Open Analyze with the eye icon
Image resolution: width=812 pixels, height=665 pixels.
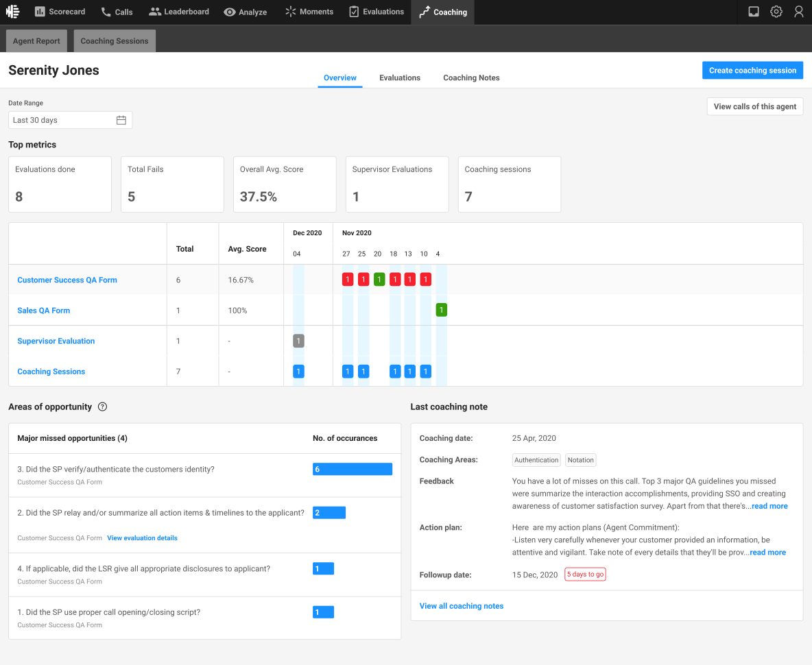245,12
